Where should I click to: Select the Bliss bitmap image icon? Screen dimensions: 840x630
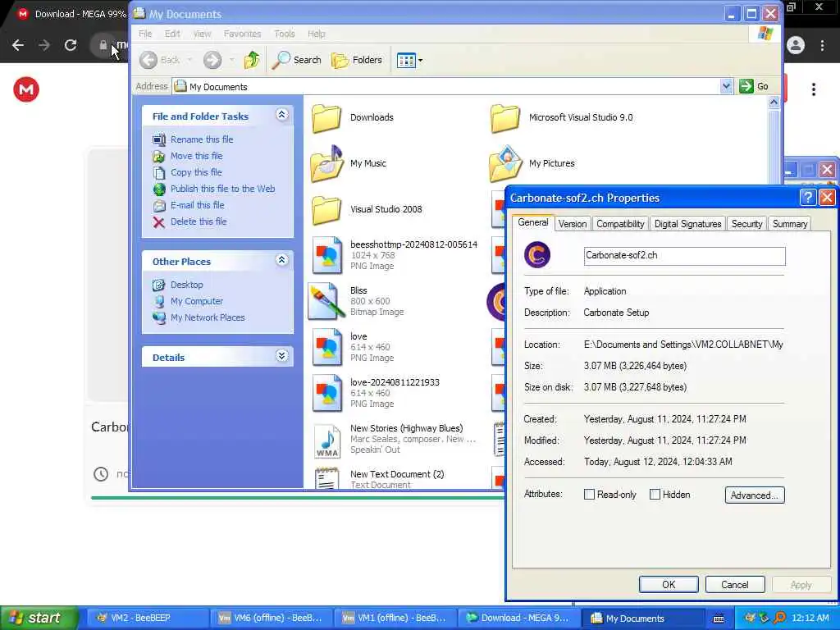pyautogui.click(x=326, y=302)
